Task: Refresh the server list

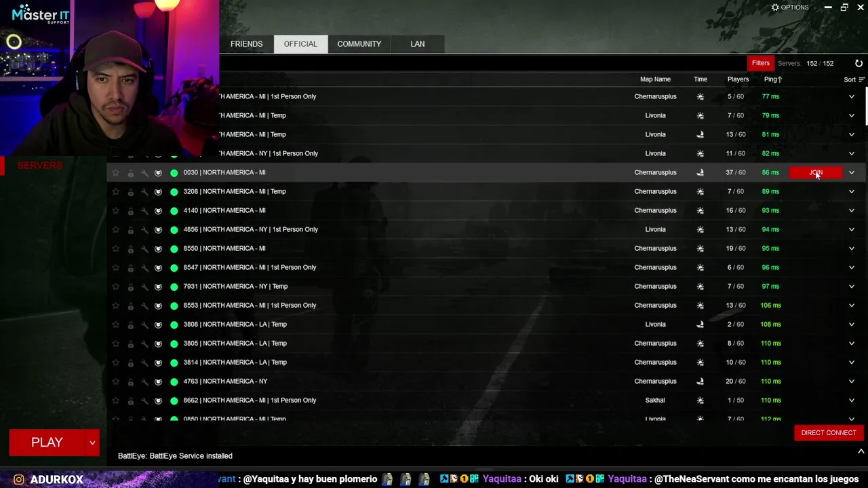Action: pos(859,63)
